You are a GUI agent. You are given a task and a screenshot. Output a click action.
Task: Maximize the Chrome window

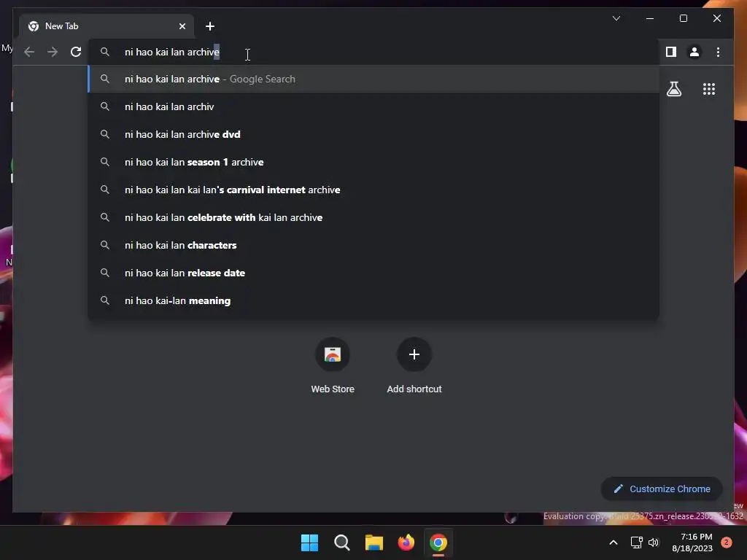coord(683,18)
